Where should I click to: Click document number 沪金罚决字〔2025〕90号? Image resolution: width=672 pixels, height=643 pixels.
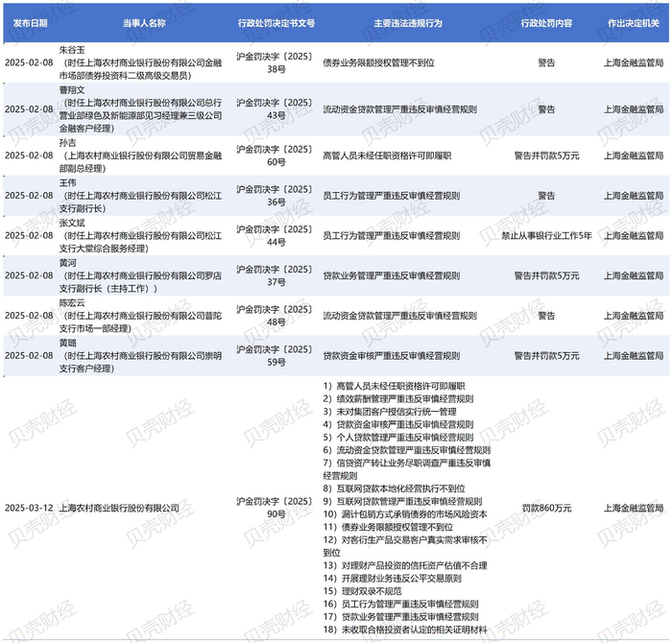tap(276, 508)
